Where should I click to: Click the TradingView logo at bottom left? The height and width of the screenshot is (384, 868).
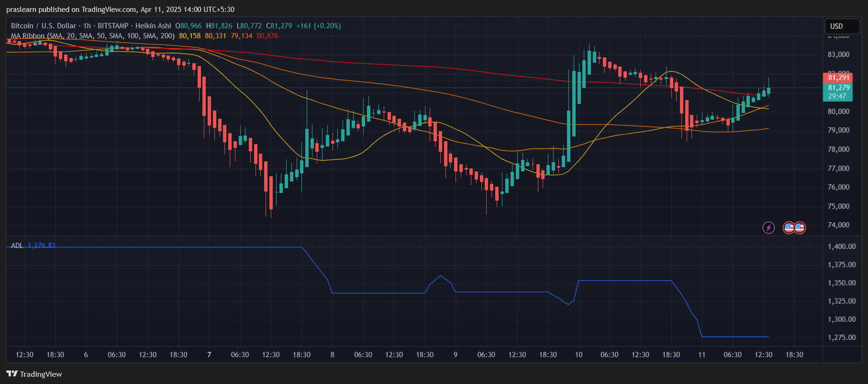point(34,374)
